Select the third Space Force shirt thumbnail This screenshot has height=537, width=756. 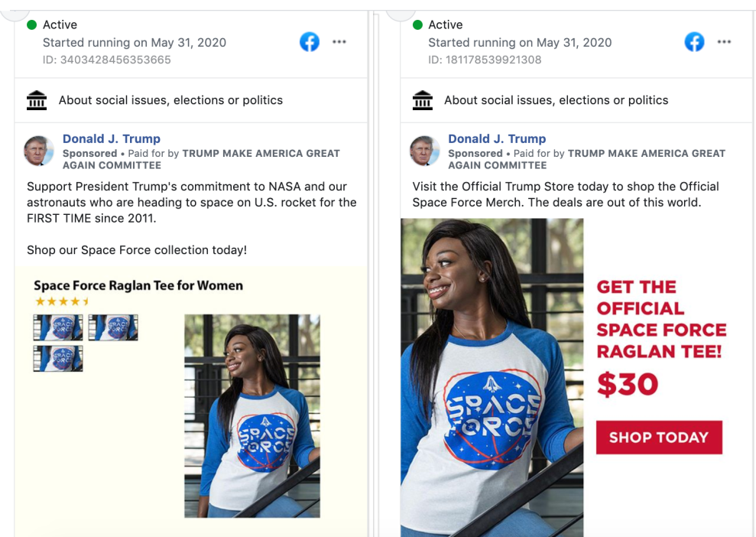pos(58,358)
